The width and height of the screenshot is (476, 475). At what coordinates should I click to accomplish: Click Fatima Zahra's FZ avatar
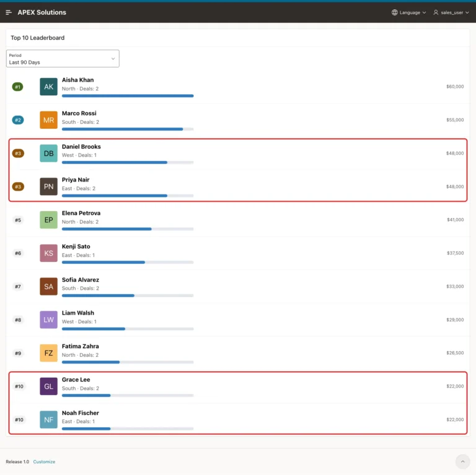(x=48, y=353)
